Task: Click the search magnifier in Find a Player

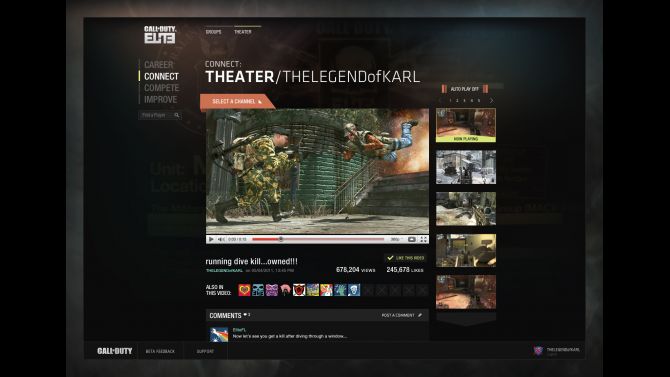Action: [176, 115]
